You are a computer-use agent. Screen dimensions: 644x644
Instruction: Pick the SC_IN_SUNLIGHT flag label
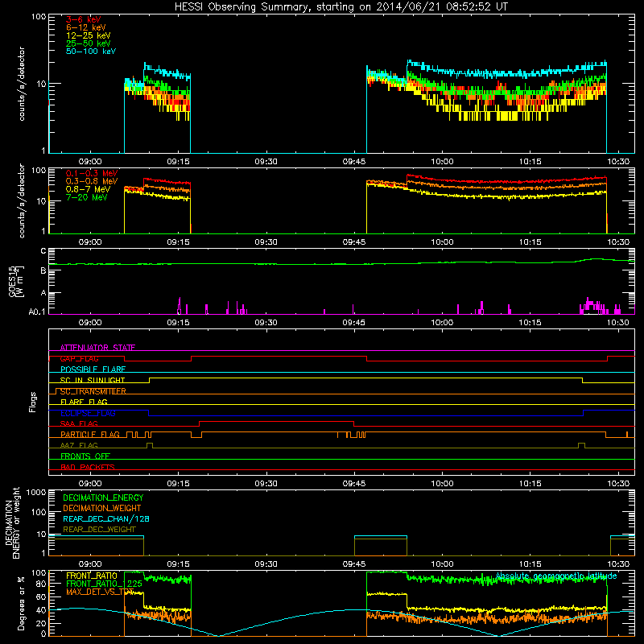(93, 380)
